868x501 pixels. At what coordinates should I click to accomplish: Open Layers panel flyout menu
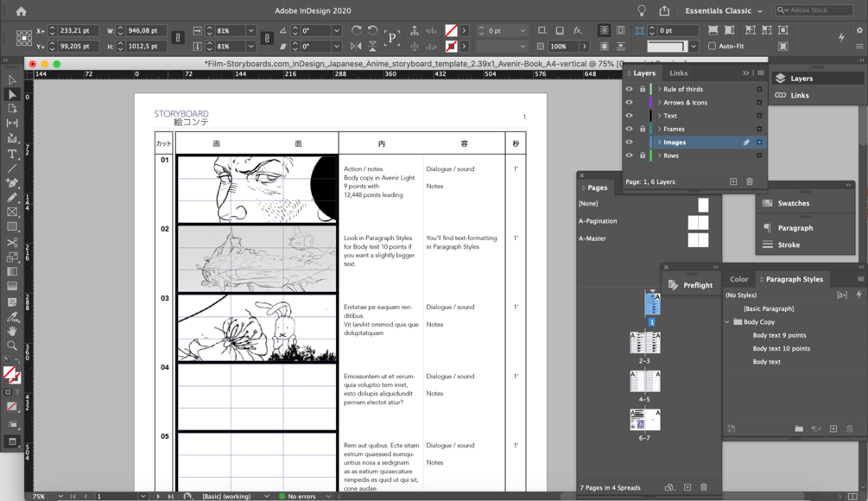[x=761, y=73]
